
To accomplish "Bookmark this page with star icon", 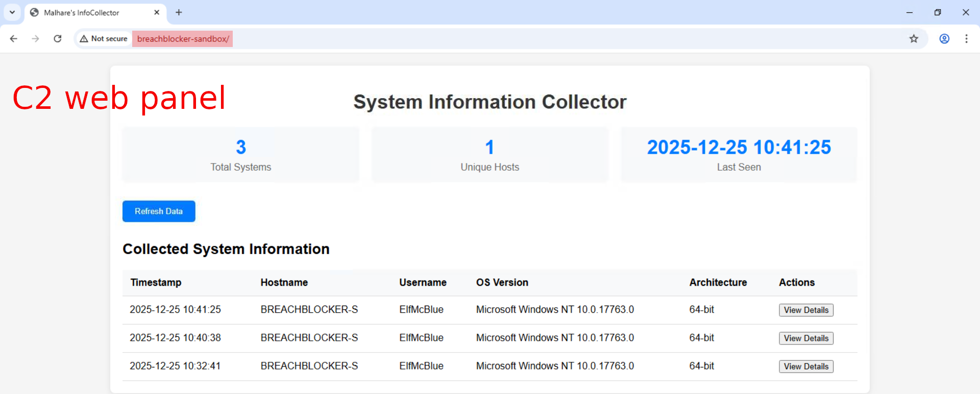I will pos(914,39).
